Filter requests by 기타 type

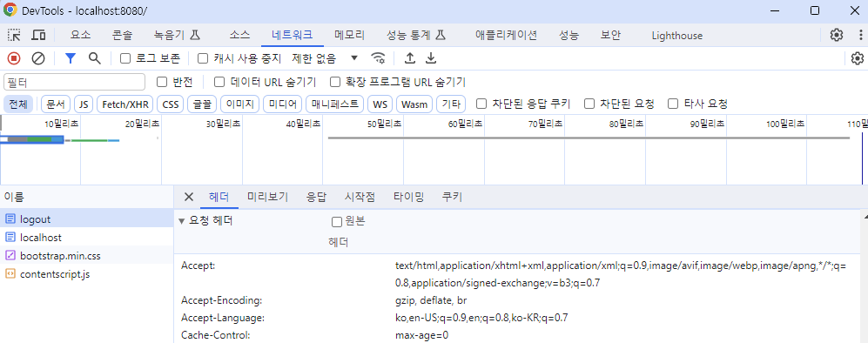coord(451,104)
